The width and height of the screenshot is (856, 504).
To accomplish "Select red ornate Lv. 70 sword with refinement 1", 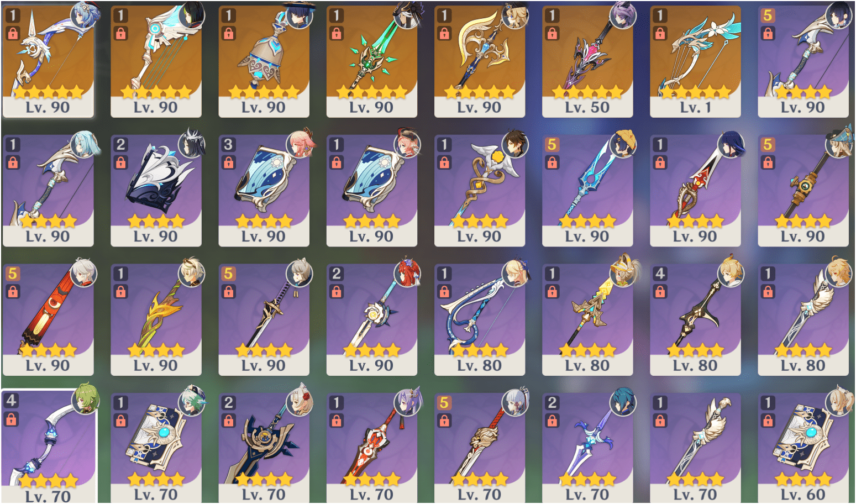I will click(x=371, y=448).
